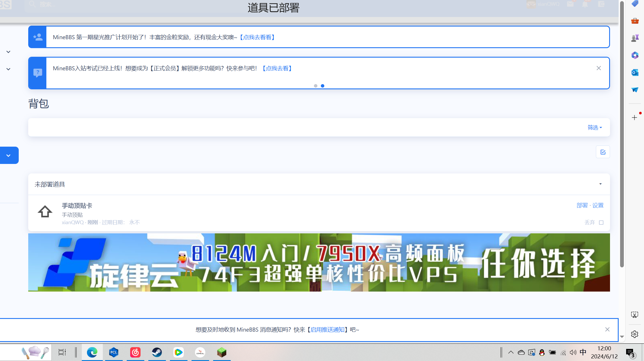Open Edge sidebar tools briefcase icon

tap(635, 21)
